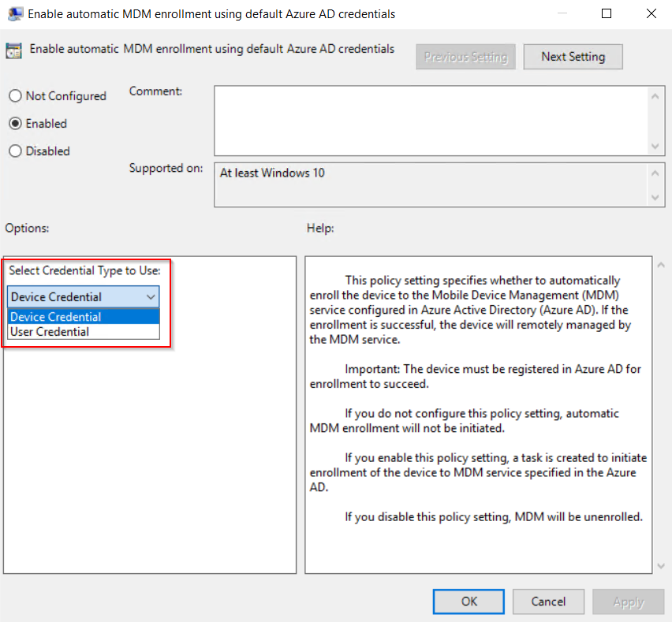Click inside the Comment text box
The image size is (672, 622).
pos(431,121)
